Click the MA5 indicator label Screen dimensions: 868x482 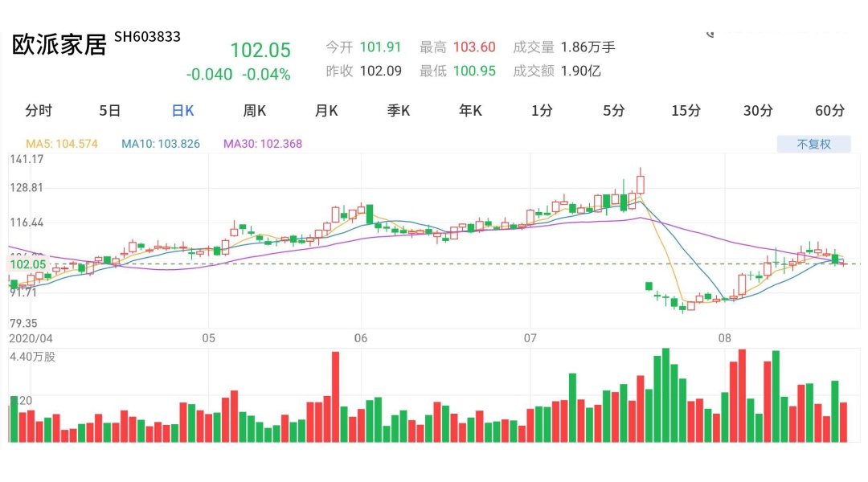tap(62, 145)
